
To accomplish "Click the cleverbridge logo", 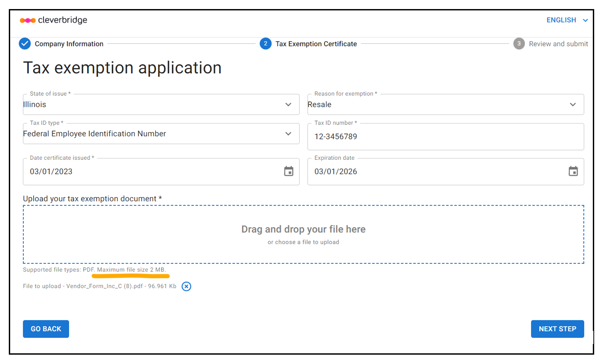I will click(x=53, y=20).
